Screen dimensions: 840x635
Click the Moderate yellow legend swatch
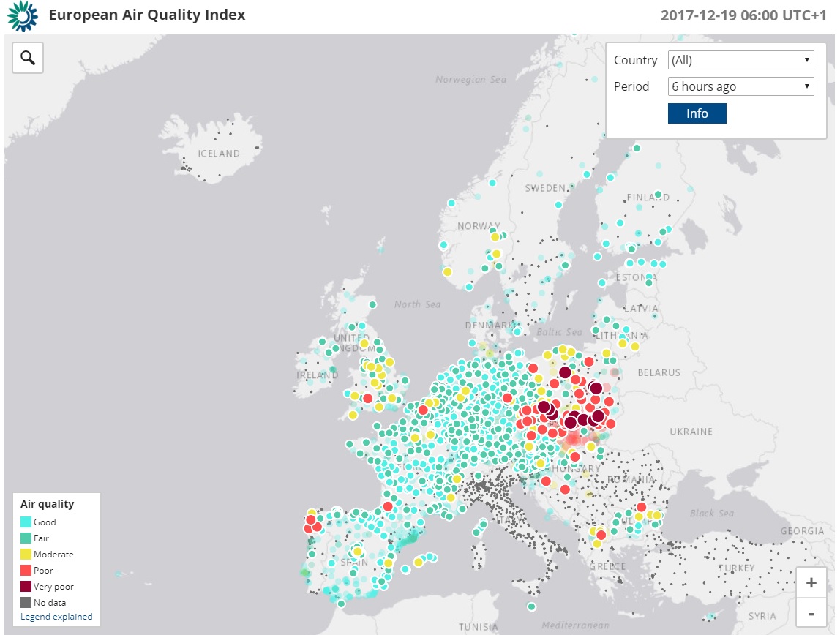26,555
